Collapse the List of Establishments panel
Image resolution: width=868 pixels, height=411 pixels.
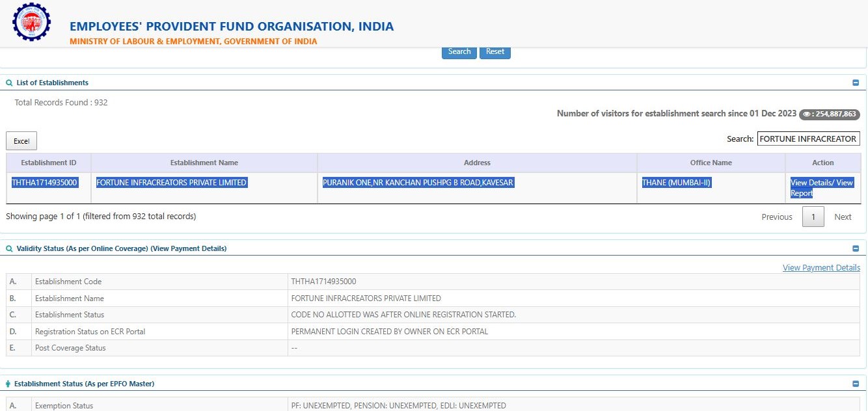[856, 83]
